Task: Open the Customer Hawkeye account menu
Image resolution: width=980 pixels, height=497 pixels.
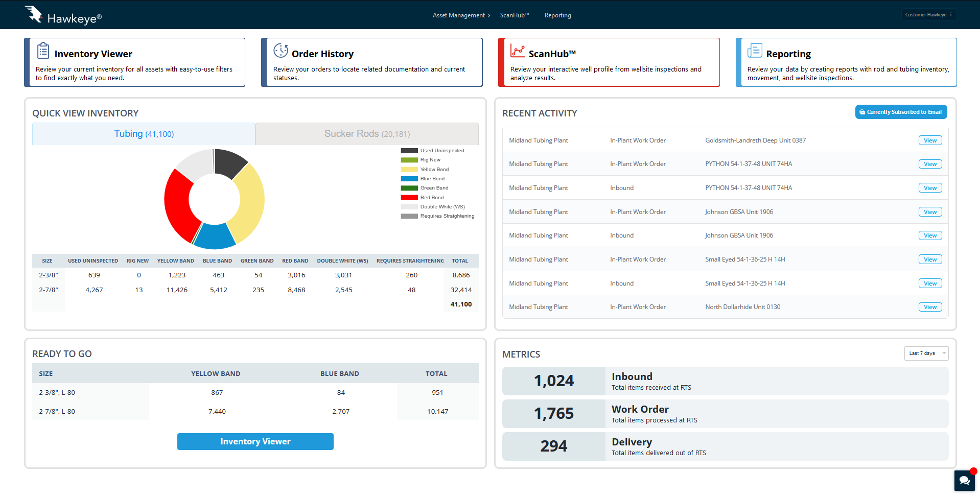Action: [x=928, y=15]
